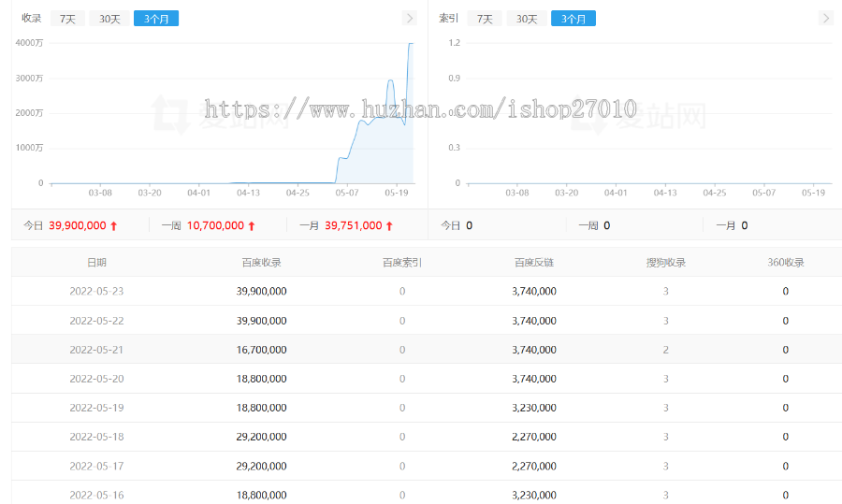The height and width of the screenshot is (504, 842).
Task: Click 04-13 label on 索引 chart axis
Action: tap(665, 193)
